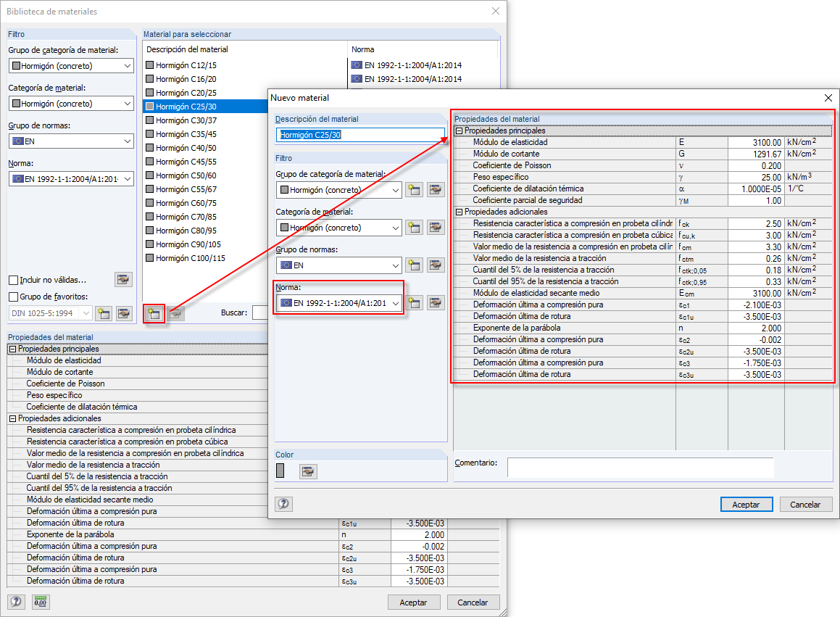840x617 pixels.
Task: Toggle Incluir no válidas checkbox
Action: 14,280
